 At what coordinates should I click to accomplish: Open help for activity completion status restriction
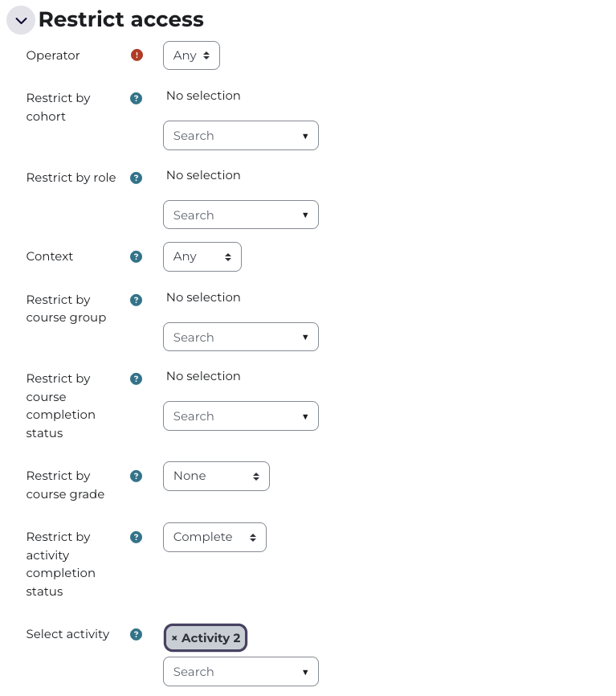coord(137,537)
